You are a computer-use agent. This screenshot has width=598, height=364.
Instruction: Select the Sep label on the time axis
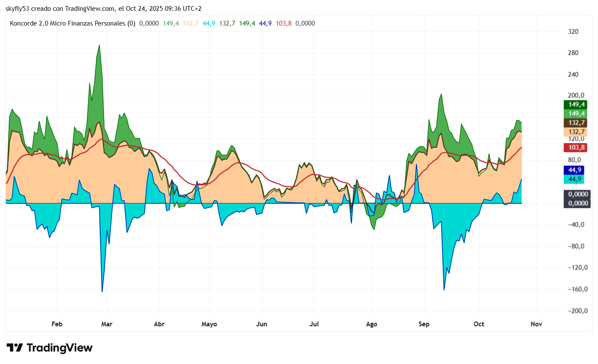coord(424,324)
